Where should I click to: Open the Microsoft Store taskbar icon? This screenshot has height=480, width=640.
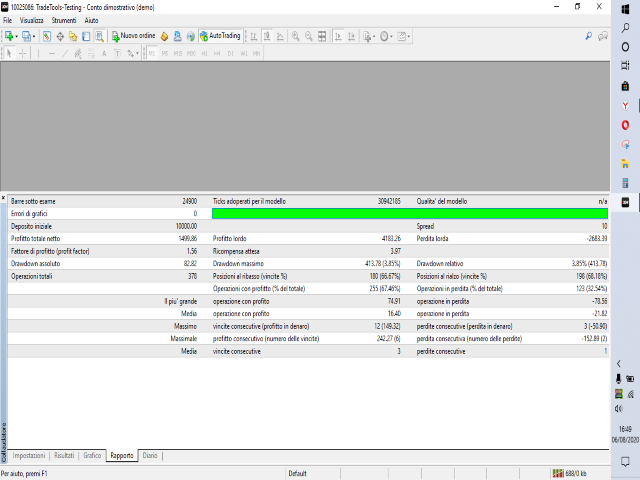coord(625,86)
